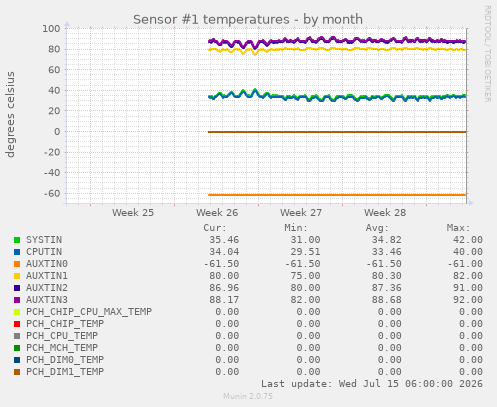Click the AUXTIN2 legend label
497x407 pixels.
[47, 288]
